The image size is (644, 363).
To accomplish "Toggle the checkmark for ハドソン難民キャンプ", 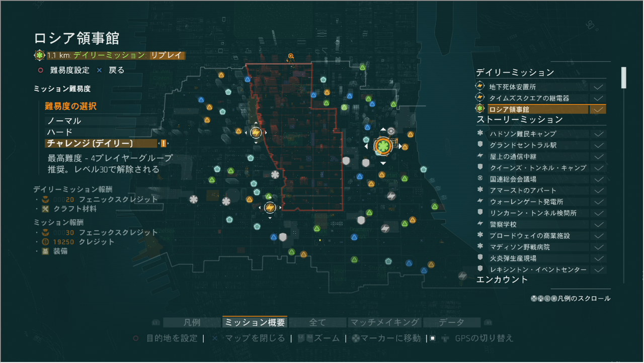I will click(x=598, y=134).
